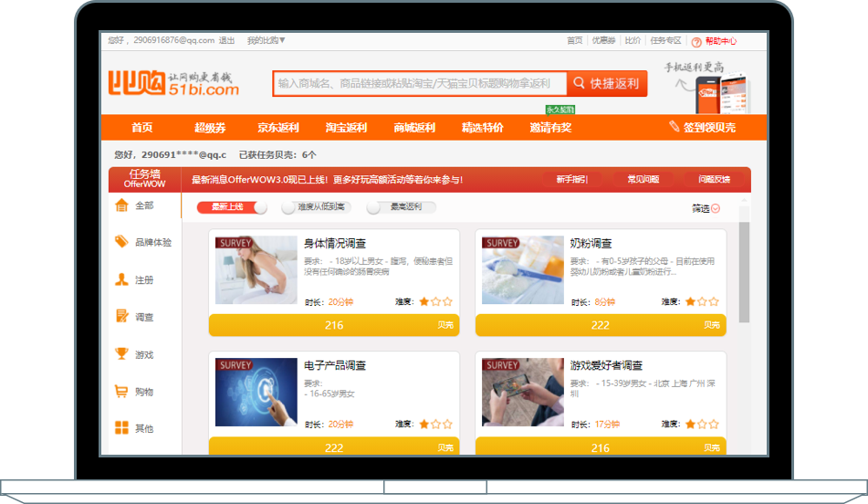The width and height of the screenshot is (868, 504).
Task: Click the 调查 survey clipboard icon
Action: click(121, 317)
